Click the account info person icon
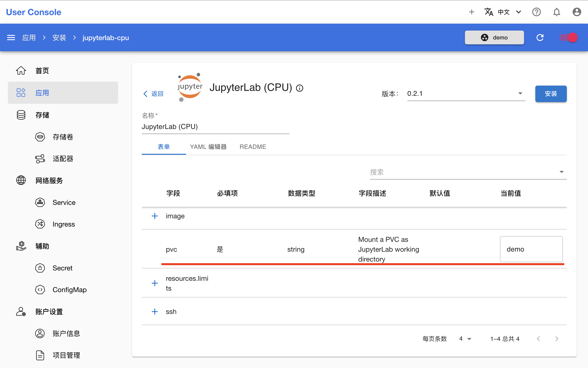 [x=40, y=333]
